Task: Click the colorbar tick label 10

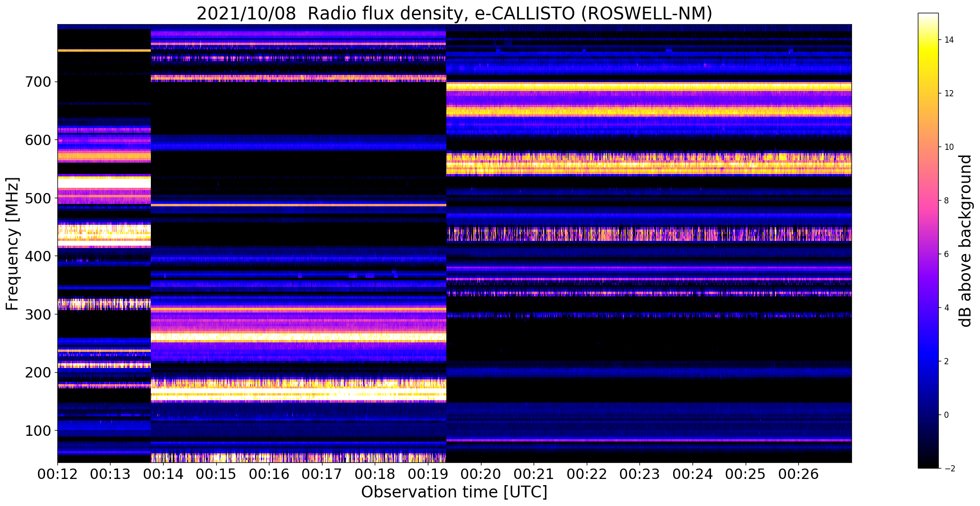Action: tap(949, 147)
